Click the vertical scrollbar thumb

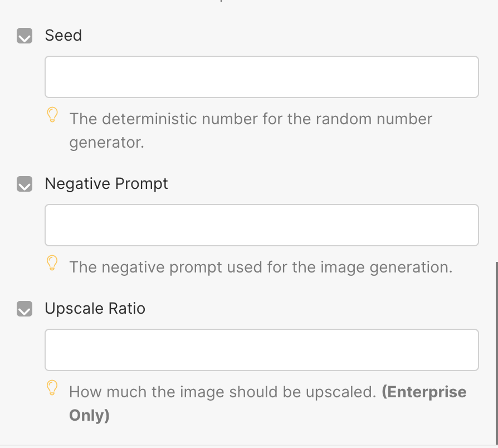tap(495, 352)
